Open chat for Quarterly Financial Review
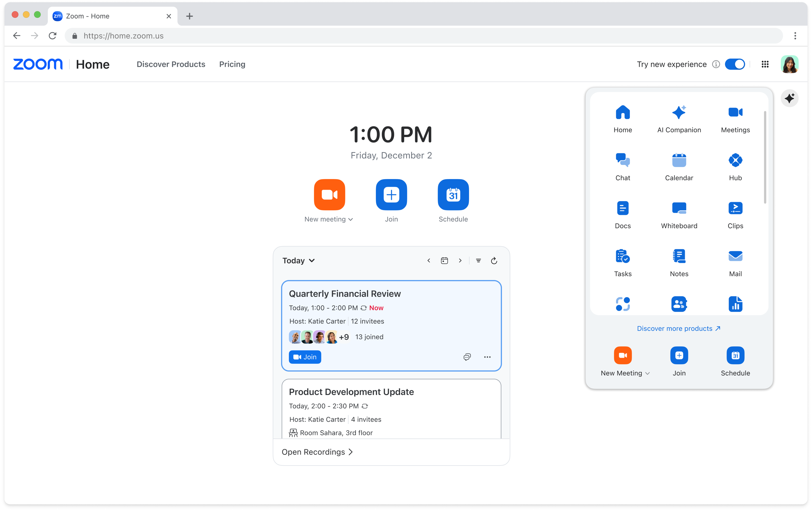812x511 pixels. 467,357
